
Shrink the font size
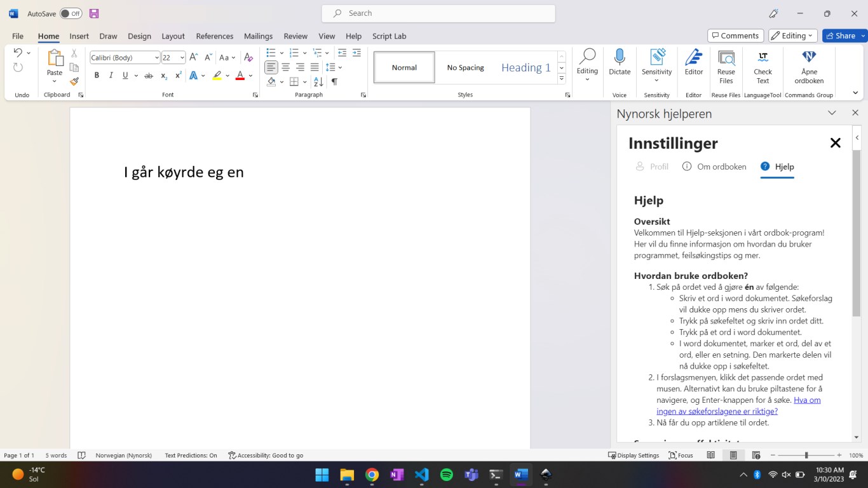[x=208, y=57]
